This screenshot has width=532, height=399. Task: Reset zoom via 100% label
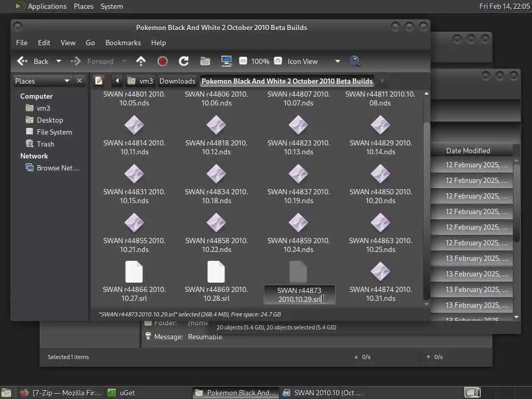click(x=260, y=61)
